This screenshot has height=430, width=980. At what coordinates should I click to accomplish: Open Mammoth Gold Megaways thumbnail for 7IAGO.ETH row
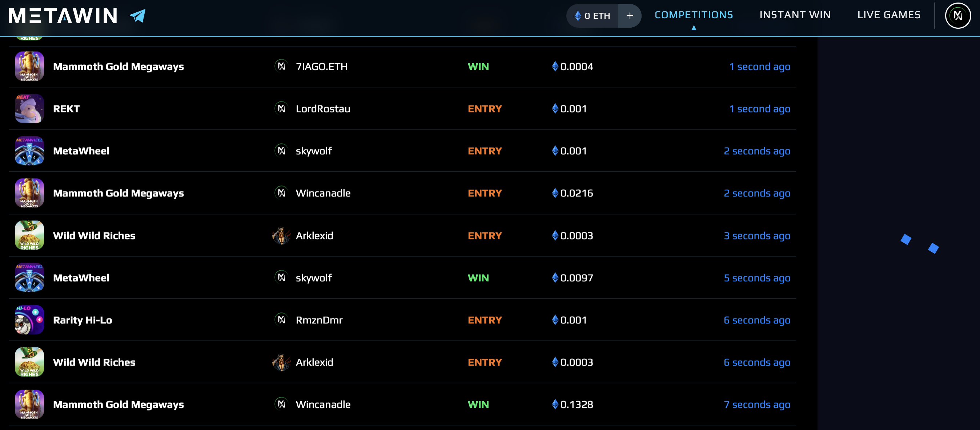pos(29,66)
